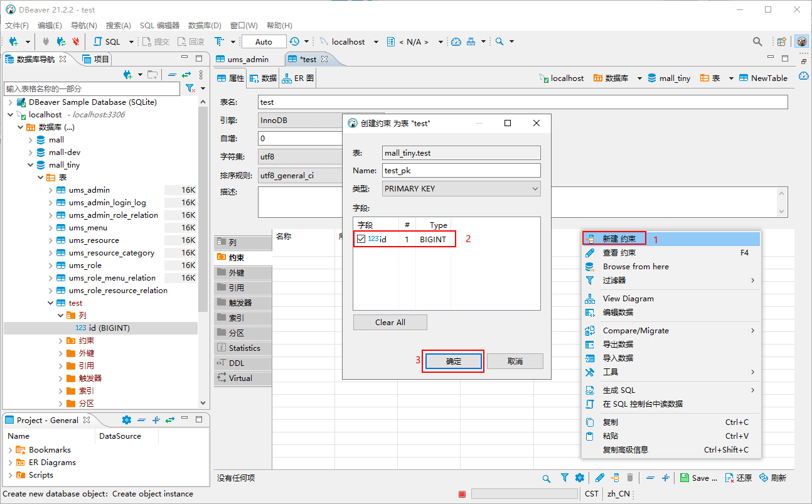Click the 刷新 refresh button
This screenshot has height=504, width=812.
pyautogui.click(x=773, y=478)
